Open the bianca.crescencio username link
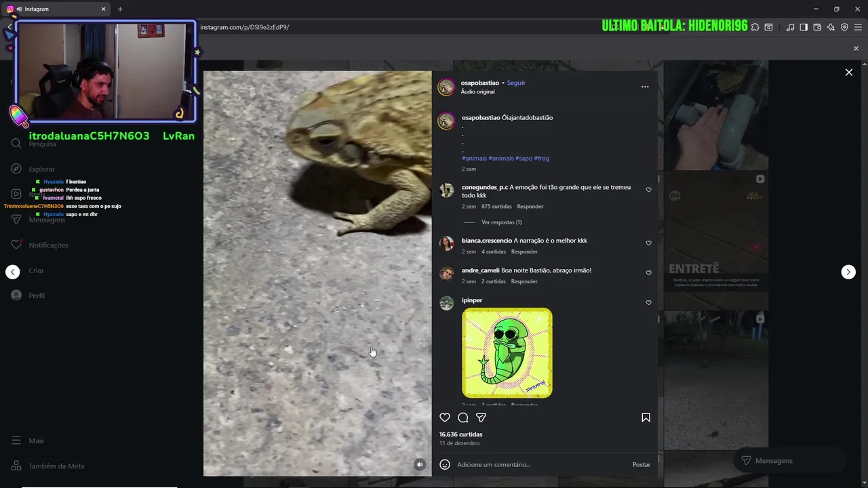This screenshot has width=868, height=488. pyautogui.click(x=487, y=241)
